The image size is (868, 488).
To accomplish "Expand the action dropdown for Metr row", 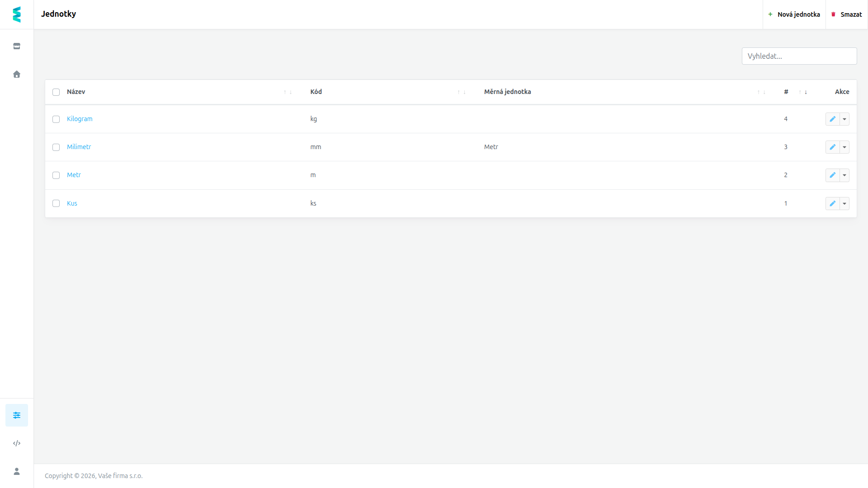I will coord(844,175).
